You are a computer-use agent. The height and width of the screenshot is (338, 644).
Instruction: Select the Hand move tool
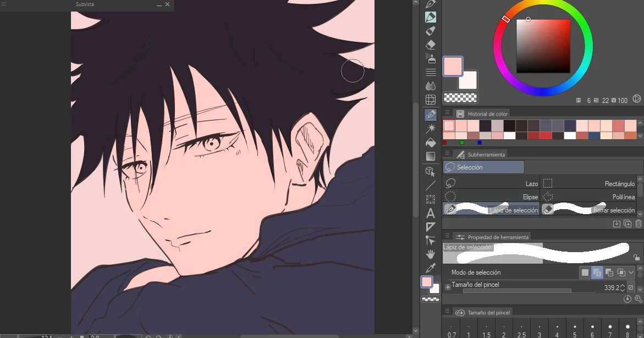pyautogui.click(x=431, y=254)
